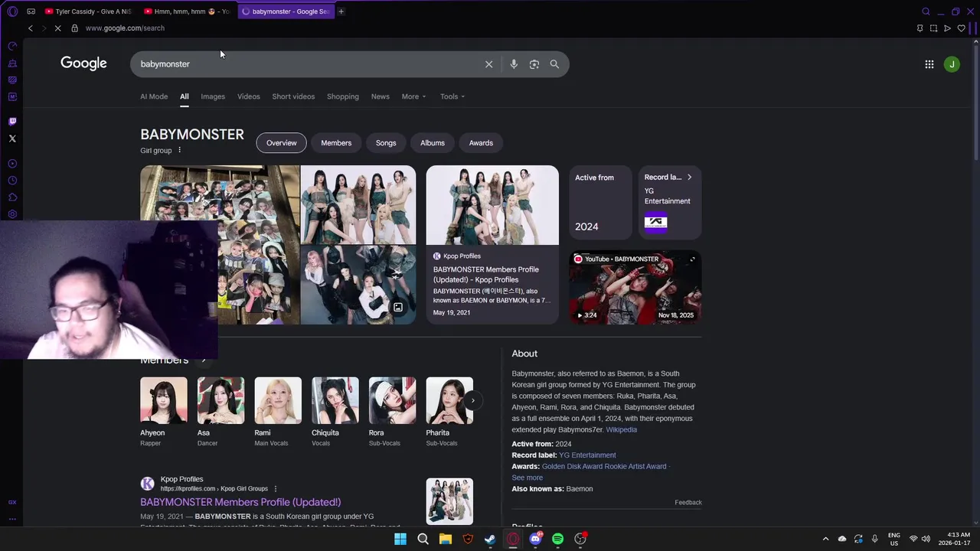Expand the Record label card arrow
The width and height of the screenshot is (980, 551).
689,178
